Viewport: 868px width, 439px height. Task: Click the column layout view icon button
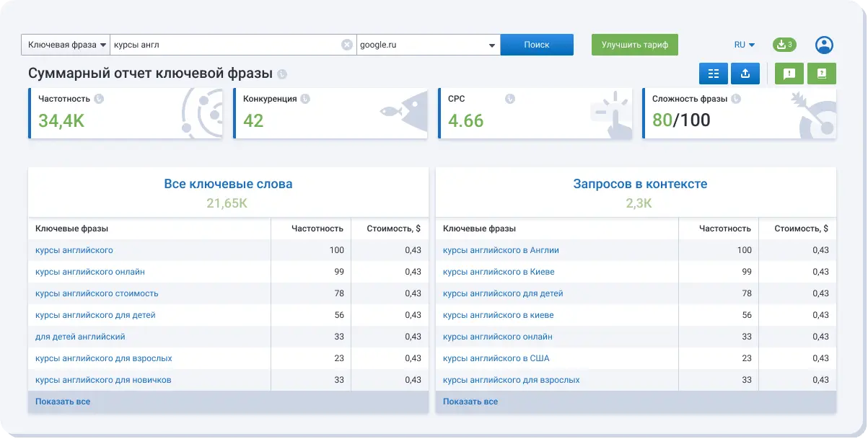coord(714,74)
